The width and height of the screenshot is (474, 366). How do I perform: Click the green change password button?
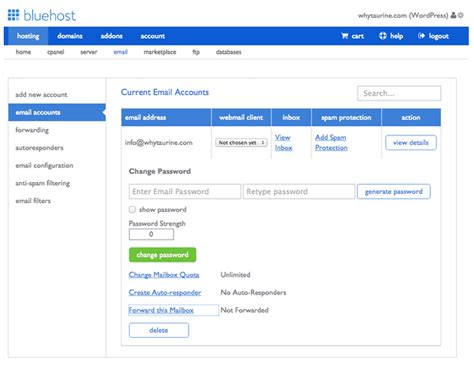162,255
